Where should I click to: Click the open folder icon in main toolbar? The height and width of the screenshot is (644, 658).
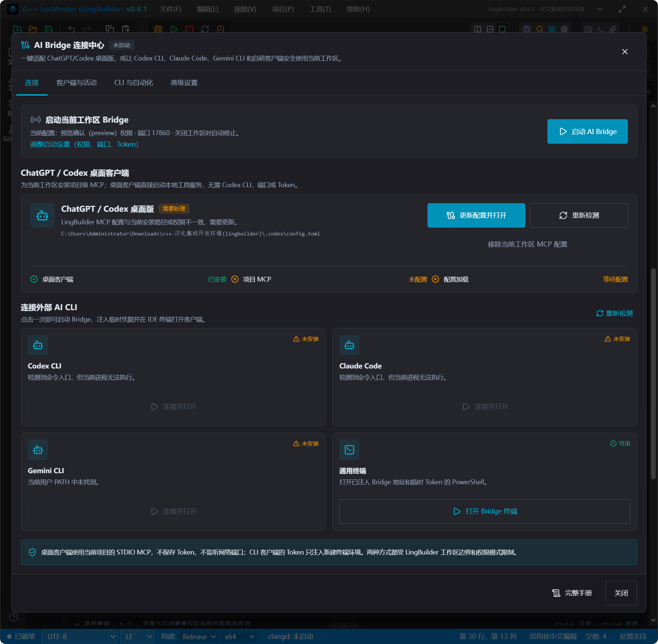[x=33, y=29]
